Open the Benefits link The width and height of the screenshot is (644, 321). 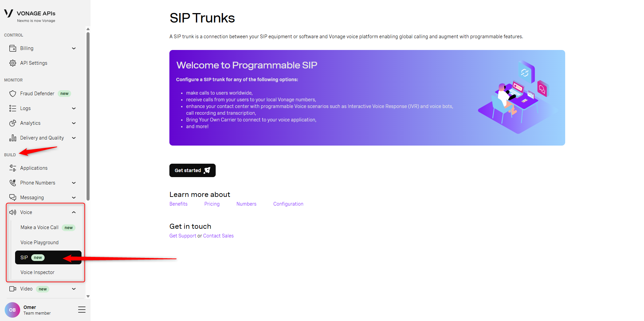point(178,204)
